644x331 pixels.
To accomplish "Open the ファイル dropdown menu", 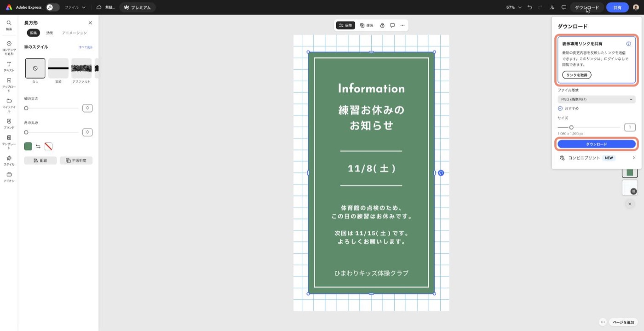I will 75,7.
